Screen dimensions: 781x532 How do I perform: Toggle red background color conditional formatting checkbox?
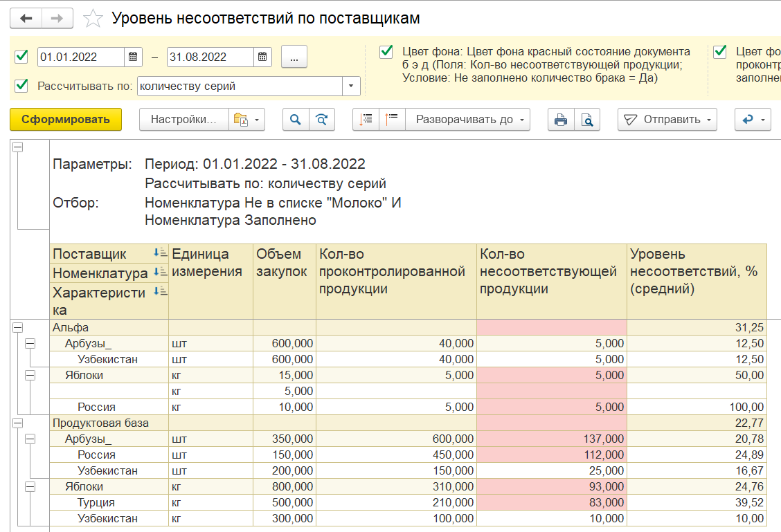click(386, 51)
